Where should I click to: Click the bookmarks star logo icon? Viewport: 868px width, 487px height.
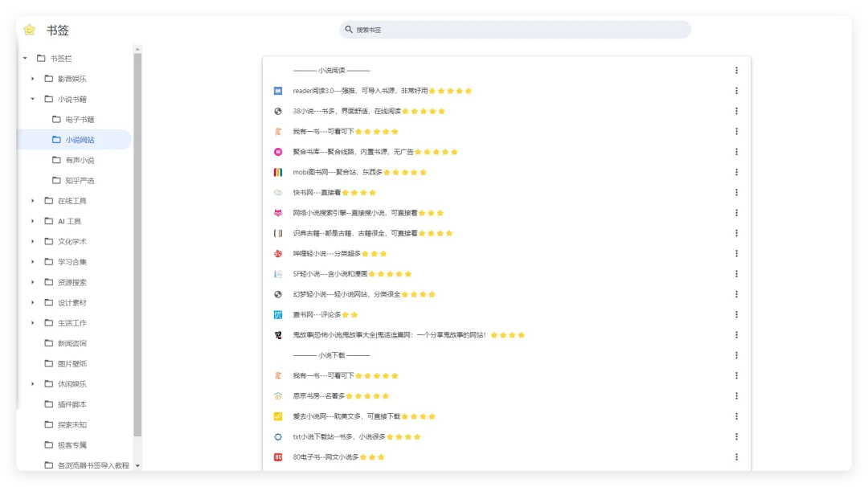coord(30,30)
